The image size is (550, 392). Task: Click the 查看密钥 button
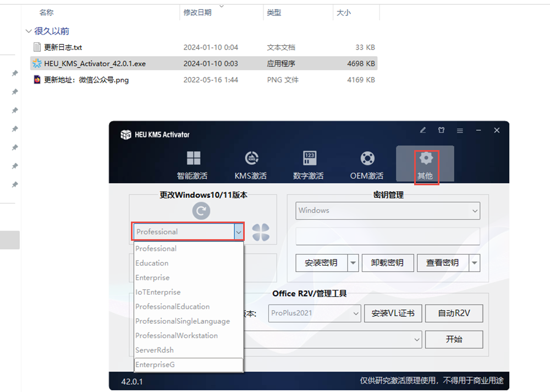pos(443,263)
